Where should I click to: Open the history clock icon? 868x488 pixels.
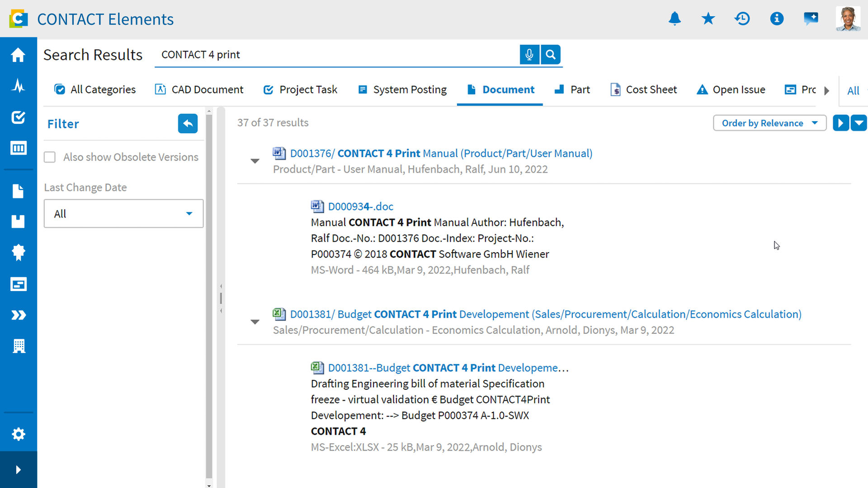click(742, 19)
